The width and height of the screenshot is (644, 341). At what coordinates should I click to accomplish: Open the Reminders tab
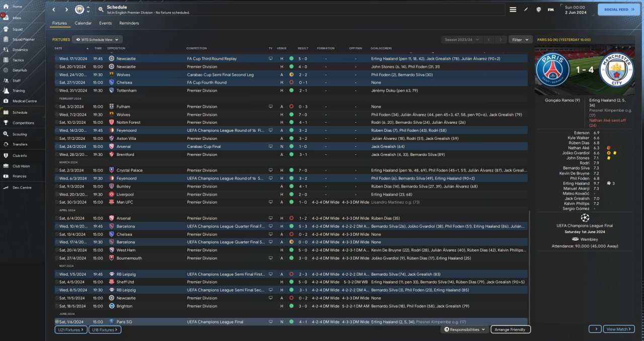(x=129, y=23)
